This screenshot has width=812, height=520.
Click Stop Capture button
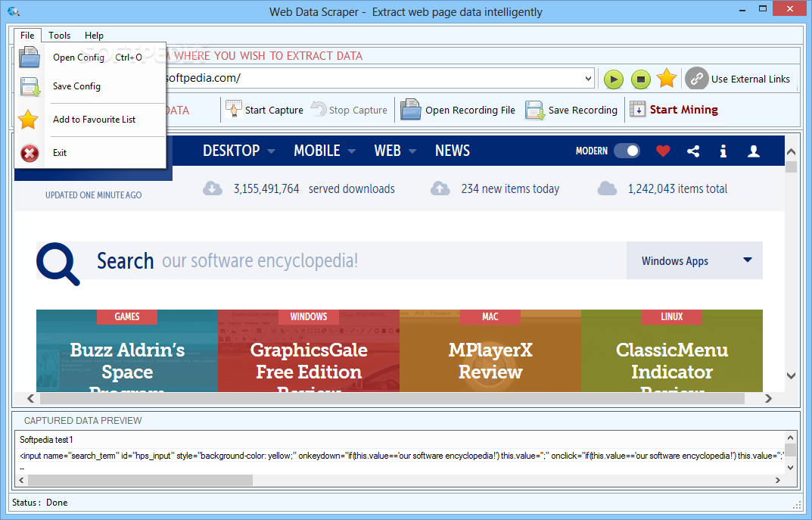click(x=349, y=110)
